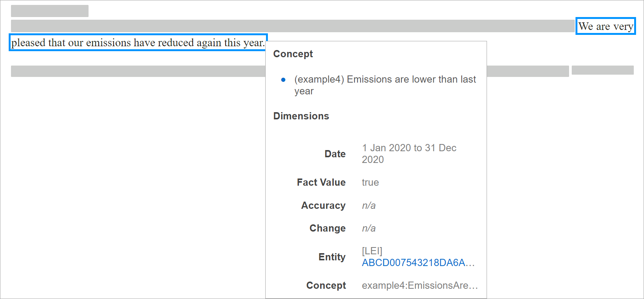Click the 'Change' row label
The image size is (644, 299).
point(327,228)
